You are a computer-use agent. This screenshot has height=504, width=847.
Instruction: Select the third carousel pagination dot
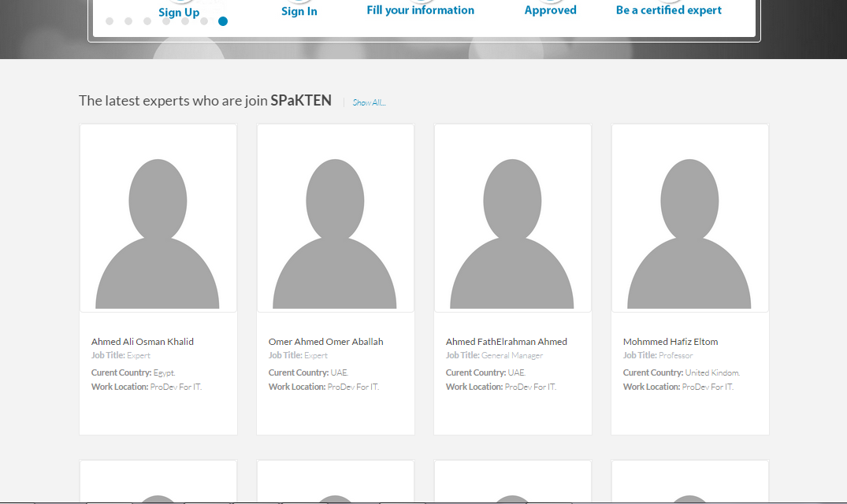coord(147,21)
